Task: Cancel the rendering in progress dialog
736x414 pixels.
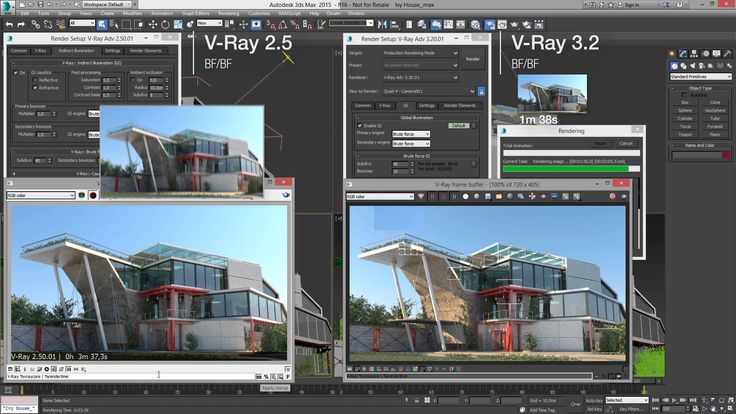Action: pos(626,143)
